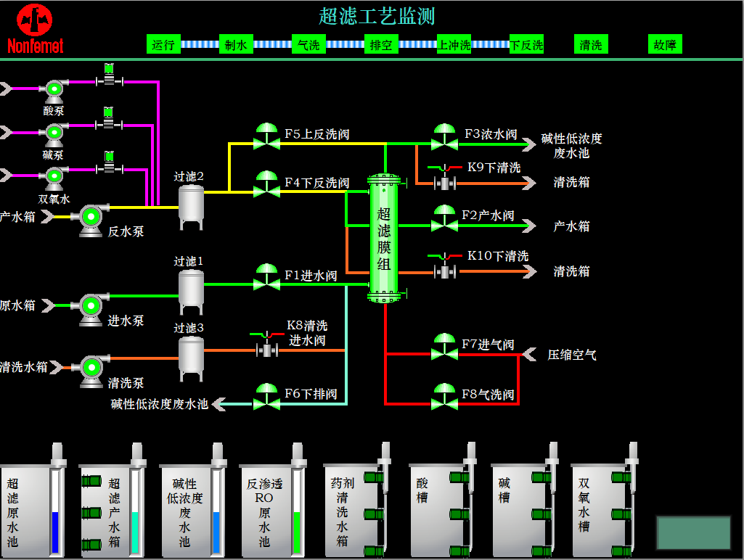Click the F5 upper backwash valve icon

point(267,136)
